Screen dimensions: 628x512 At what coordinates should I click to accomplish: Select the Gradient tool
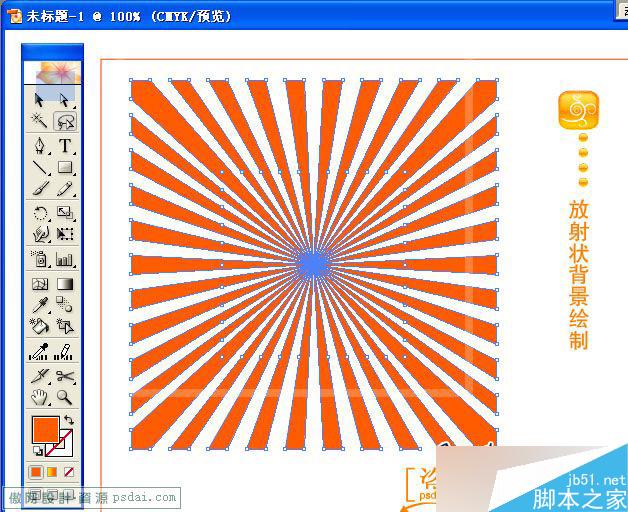click(65, 284)
